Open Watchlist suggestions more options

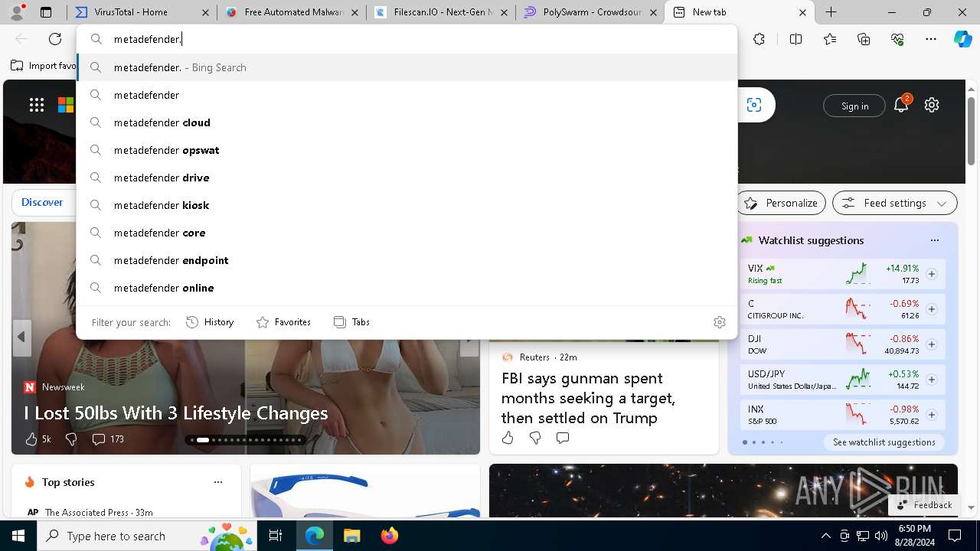[x=934, y=240]
